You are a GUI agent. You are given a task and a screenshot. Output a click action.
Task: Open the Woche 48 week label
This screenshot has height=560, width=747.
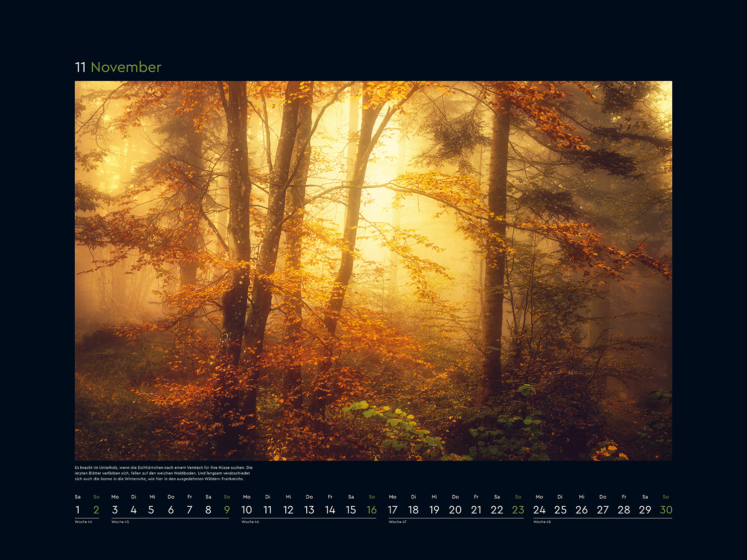pyautogui.click(x=542, y=522)
